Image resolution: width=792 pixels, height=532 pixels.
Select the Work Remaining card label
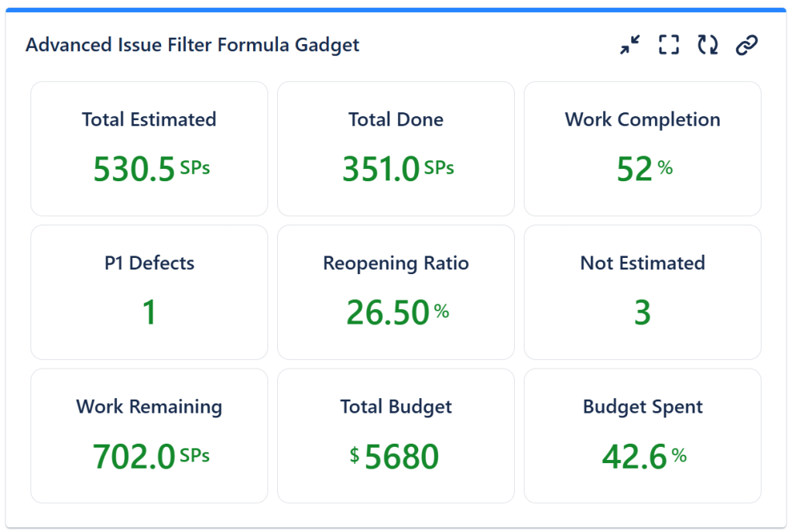click(x=149, y=407)
